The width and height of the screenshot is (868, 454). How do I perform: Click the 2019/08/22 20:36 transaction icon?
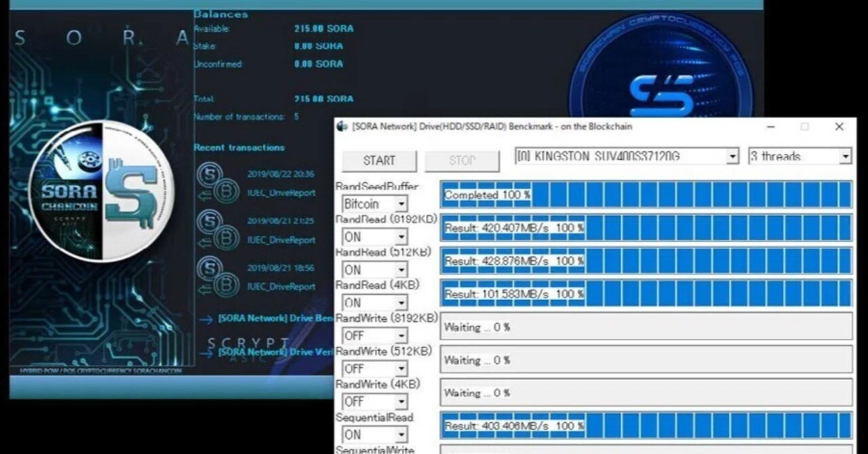click(x=216, y=184)
